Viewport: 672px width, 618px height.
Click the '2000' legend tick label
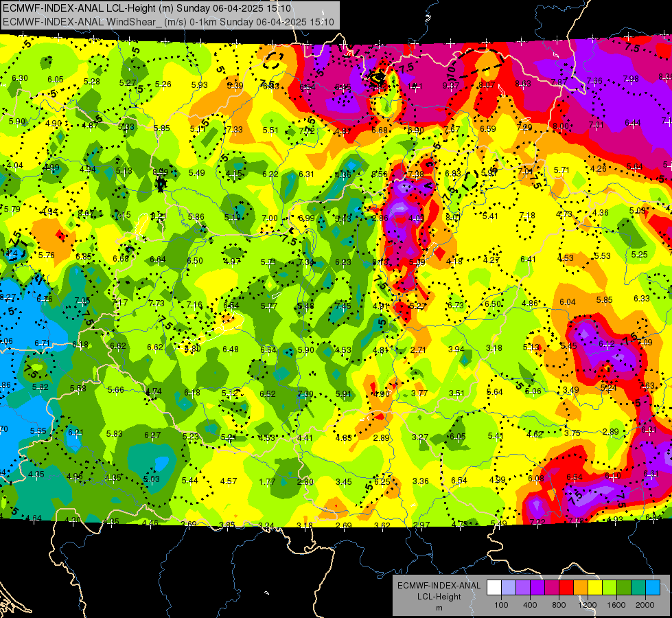(x=645, y=605)
